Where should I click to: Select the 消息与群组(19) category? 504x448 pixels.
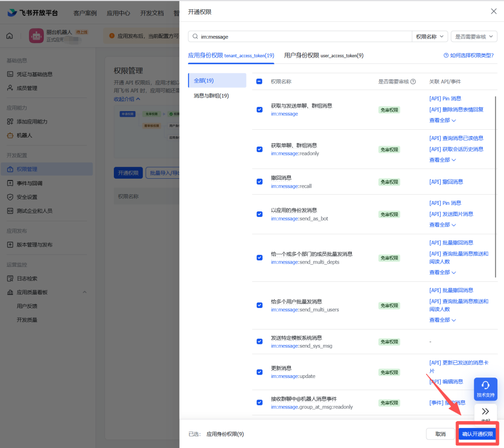pos(211,96)
